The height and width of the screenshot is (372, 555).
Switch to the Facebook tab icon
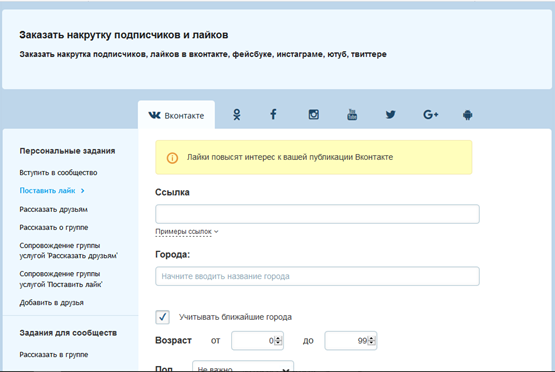[x=273, y=114]
